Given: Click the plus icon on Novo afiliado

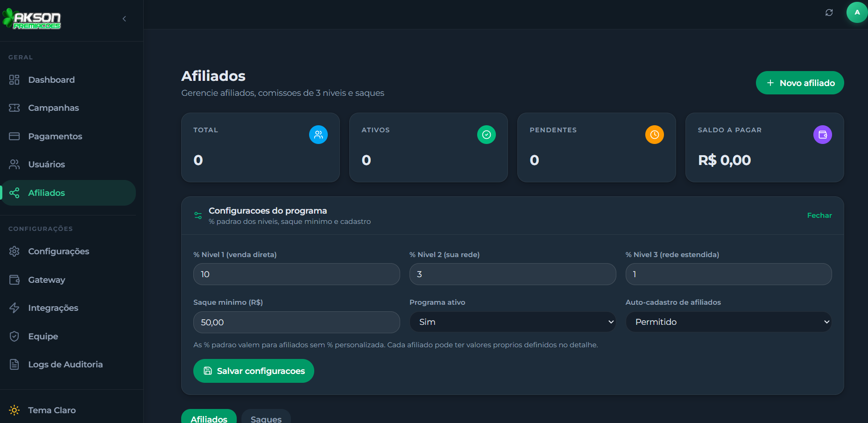Looking at the screenshot, I should pos(770,83).
